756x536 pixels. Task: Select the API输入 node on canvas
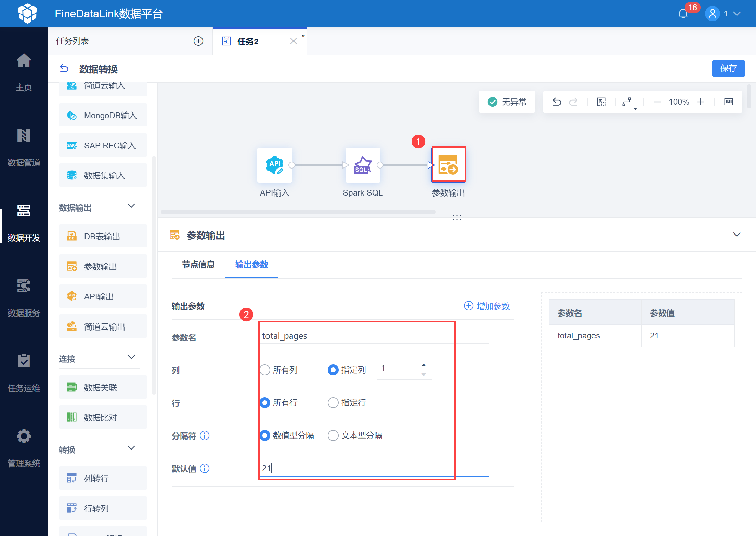pos(274,165)
